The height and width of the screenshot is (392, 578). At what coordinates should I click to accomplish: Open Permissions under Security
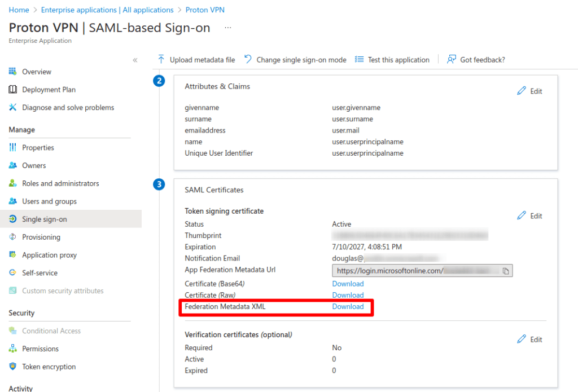[40, 349]
